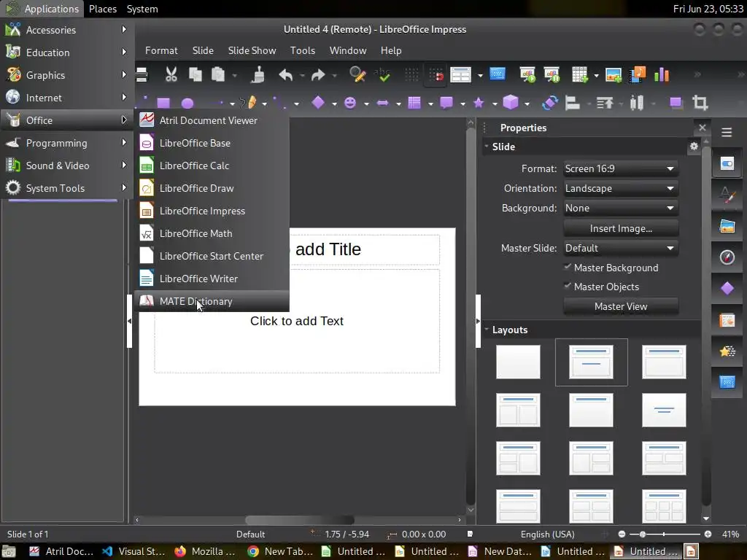Insert audio or video media
Viewport: 747px width, 560px height.
tap(638, 75)
